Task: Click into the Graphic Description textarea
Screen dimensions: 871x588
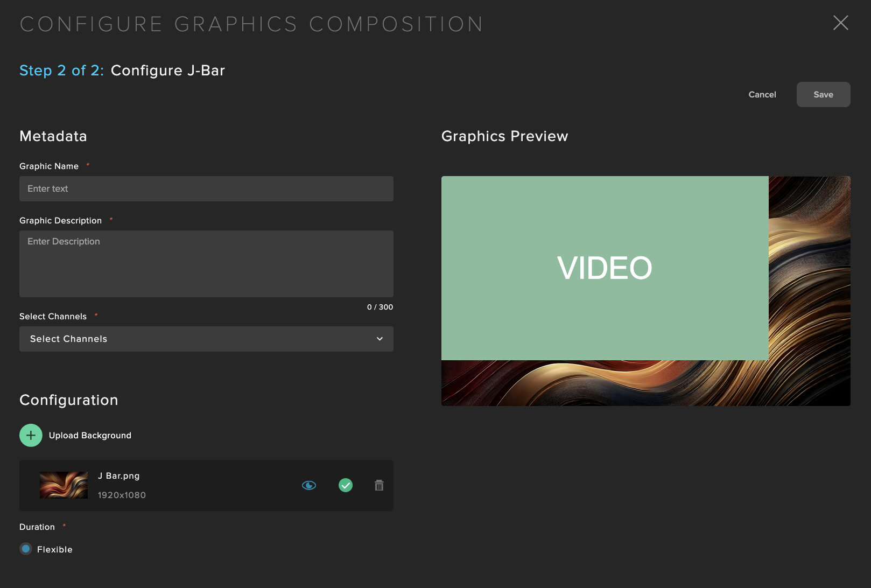Action: (x=206, y=264)
